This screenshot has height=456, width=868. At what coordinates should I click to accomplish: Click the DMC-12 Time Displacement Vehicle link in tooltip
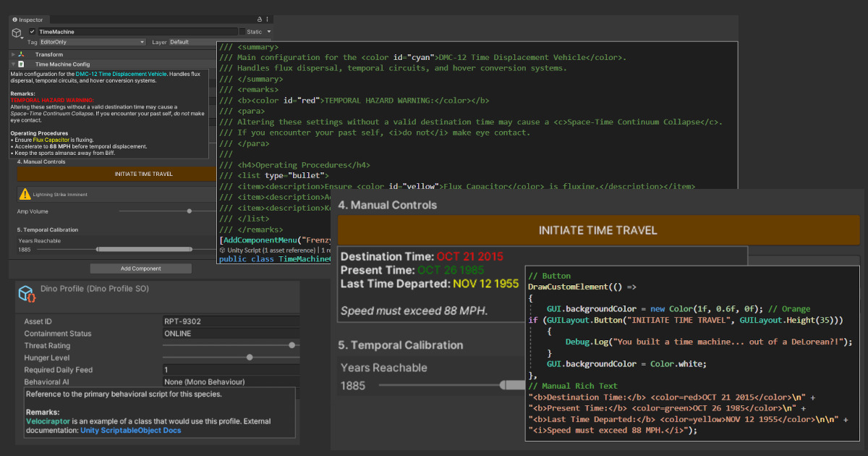(121, 74)
